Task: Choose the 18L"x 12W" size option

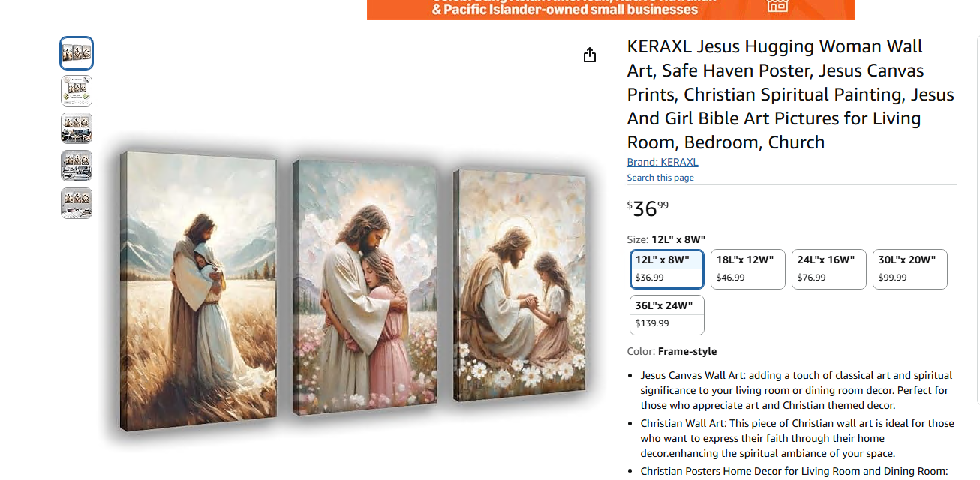Action: (x=748, y=269)
